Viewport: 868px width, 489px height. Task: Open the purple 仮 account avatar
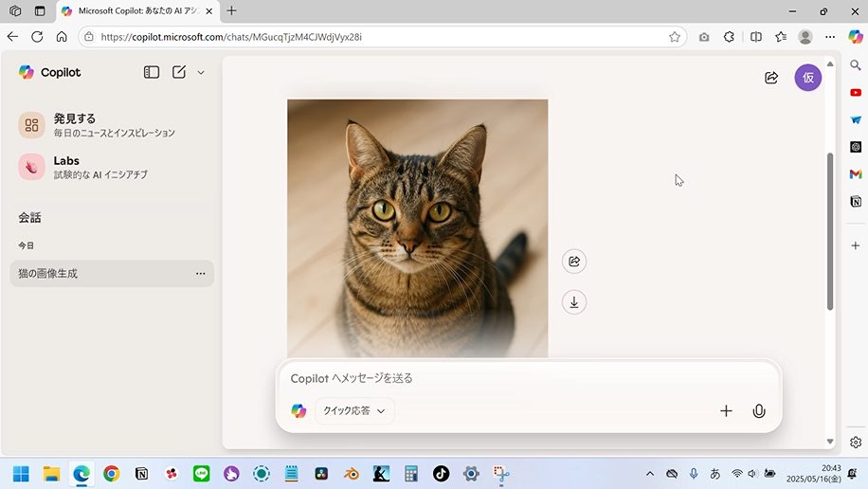pos(807,78)
